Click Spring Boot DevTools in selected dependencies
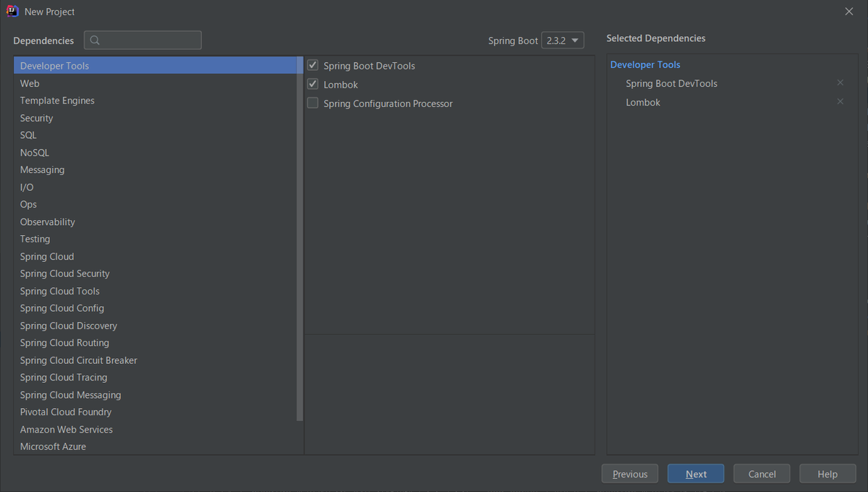The height and width of the screenshot is (492, 868). (671, 84)
